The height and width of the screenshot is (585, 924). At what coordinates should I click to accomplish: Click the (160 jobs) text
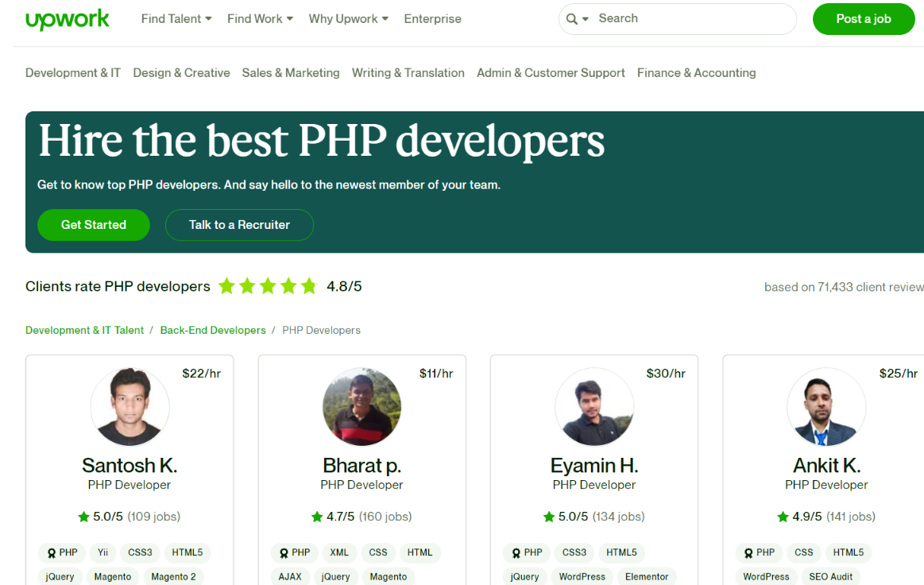pyautogui.click(x=385, y=517)
